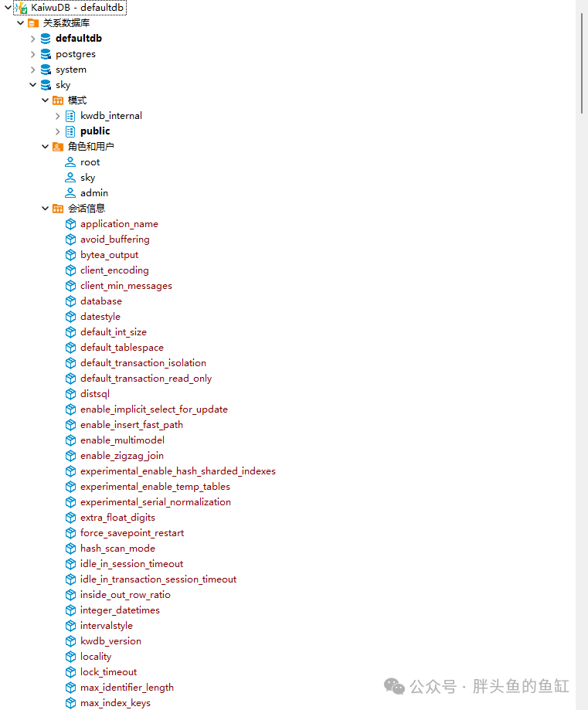Screen dimensions: 588x710
Task: Click the sky database icon
Action: [46, 85]
